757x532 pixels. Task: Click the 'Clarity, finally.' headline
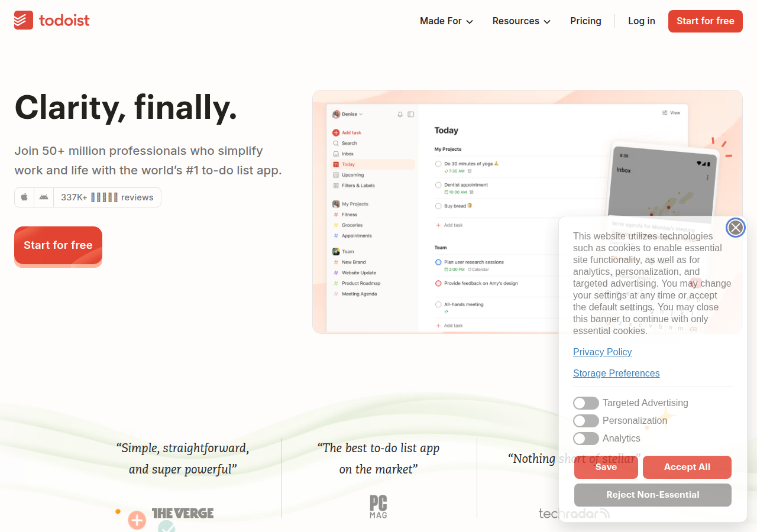coord(125,107)
